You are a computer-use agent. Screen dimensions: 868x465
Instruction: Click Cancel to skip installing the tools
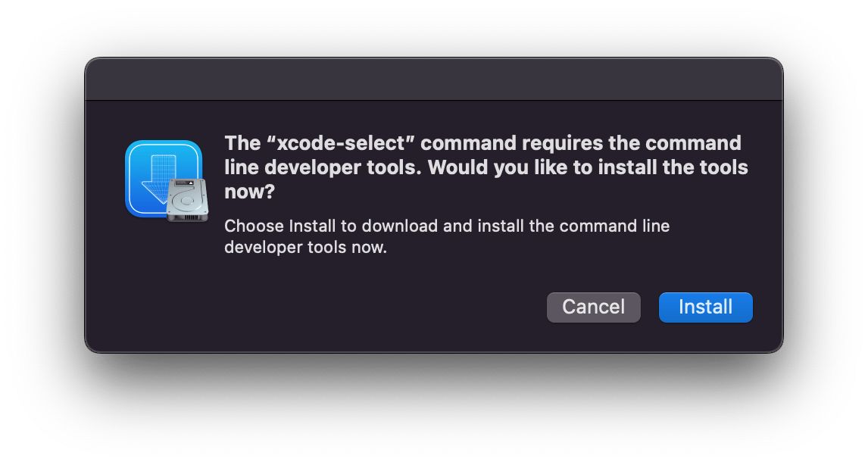click(x=593, y=307)
